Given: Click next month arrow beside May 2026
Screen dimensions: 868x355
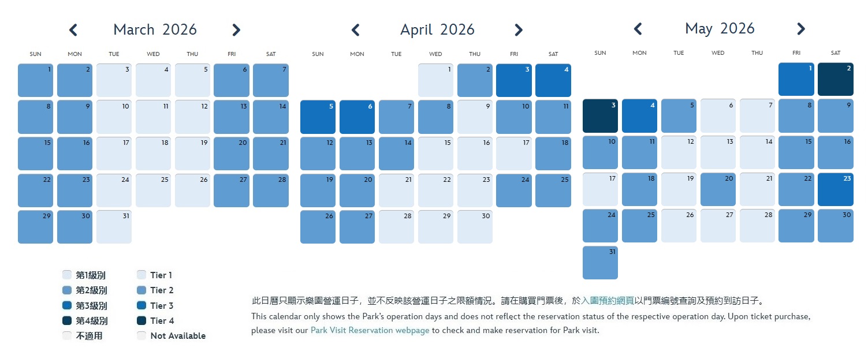Looking at the screenshot, I should pos(800,29).
